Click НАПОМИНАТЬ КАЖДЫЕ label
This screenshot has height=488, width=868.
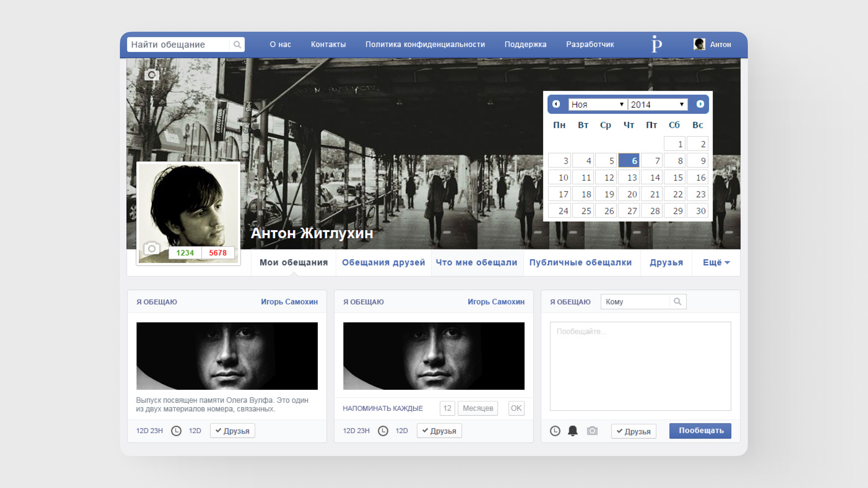pyautogui.click(x=383, y=408)
